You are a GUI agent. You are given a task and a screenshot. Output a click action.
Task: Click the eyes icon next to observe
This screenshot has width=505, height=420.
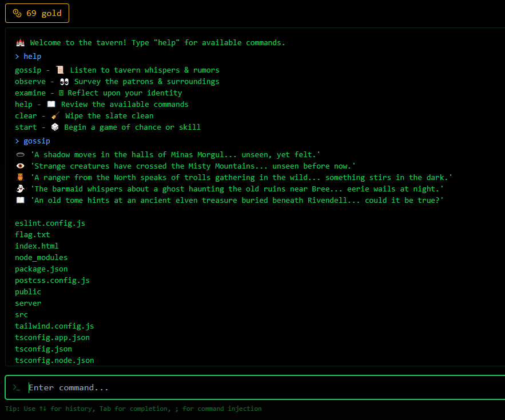[x=64, y=82]
